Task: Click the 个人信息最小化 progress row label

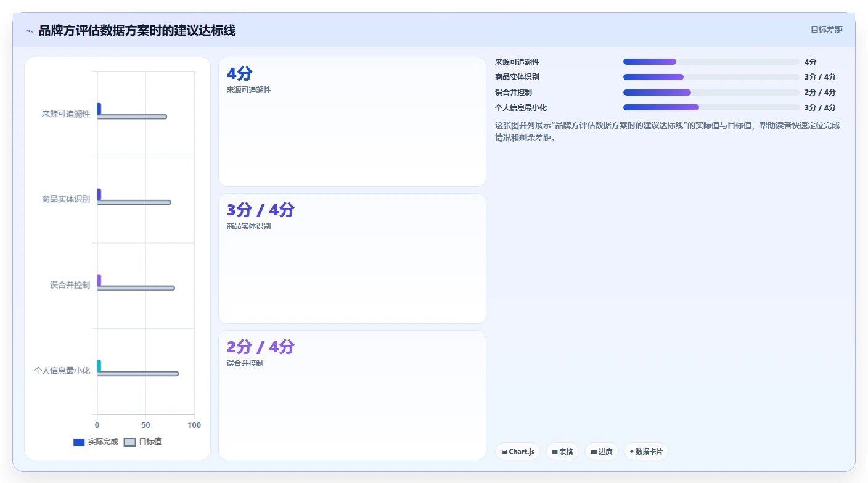Action: pyautogui.click(x=521, y=108)
